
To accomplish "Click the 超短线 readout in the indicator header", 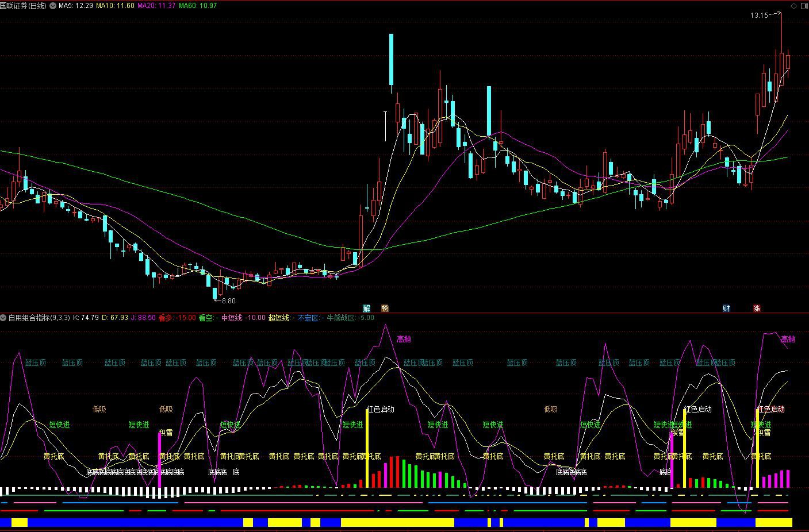I will coord(282,318).
